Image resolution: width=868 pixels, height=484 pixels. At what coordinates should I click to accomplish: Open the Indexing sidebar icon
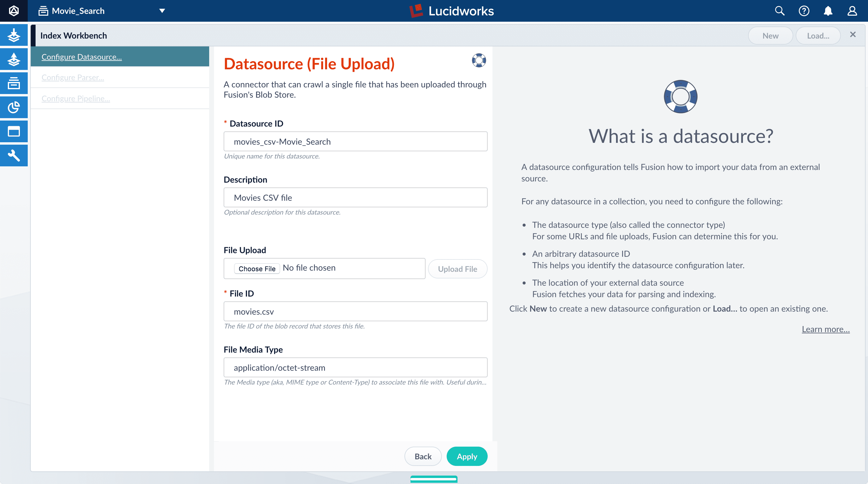14,35
